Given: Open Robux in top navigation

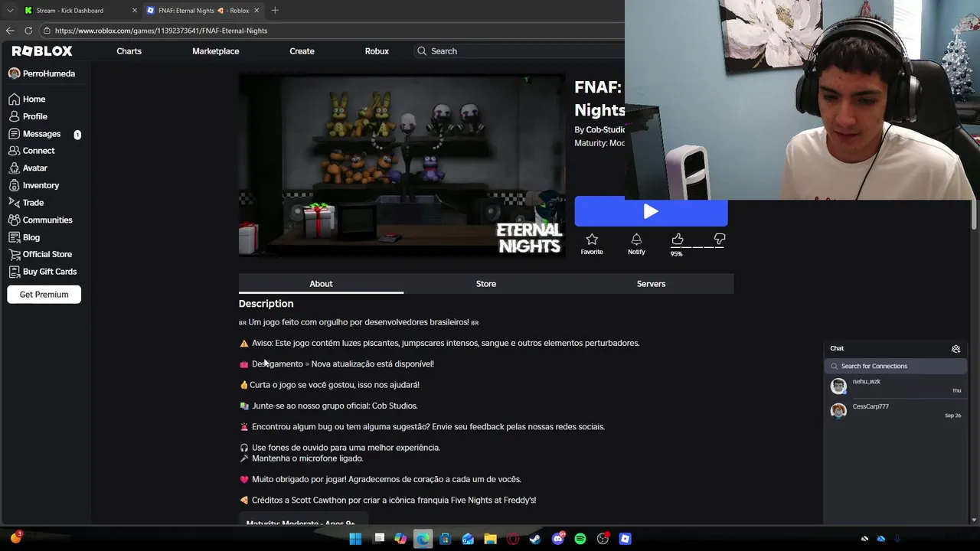Looking at the screenshot, I should click(377, 51).
